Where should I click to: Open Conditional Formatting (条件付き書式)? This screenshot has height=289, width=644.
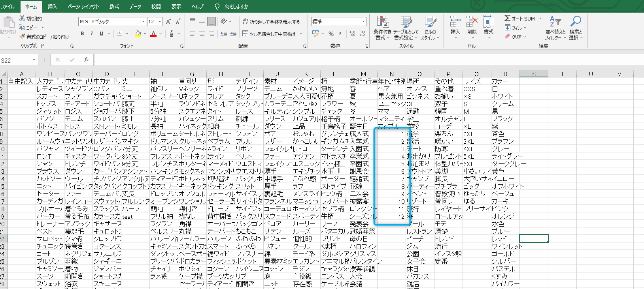[x=382, y=28]
